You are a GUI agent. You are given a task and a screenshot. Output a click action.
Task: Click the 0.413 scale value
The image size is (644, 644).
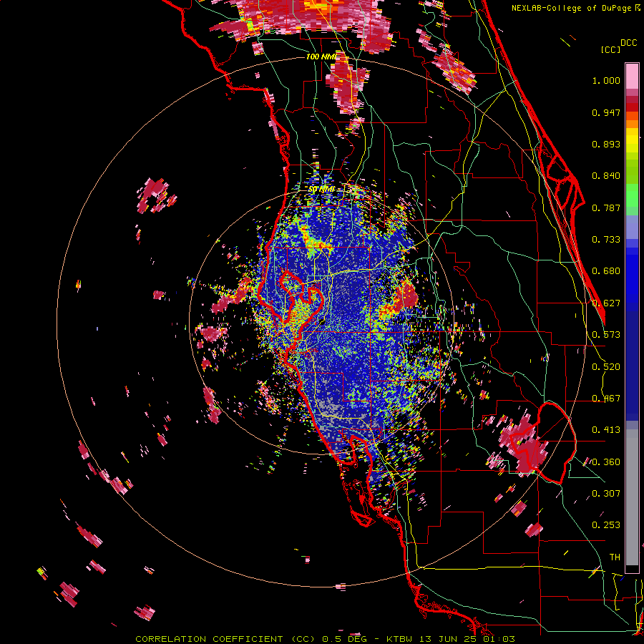click(x=606, y=430)
